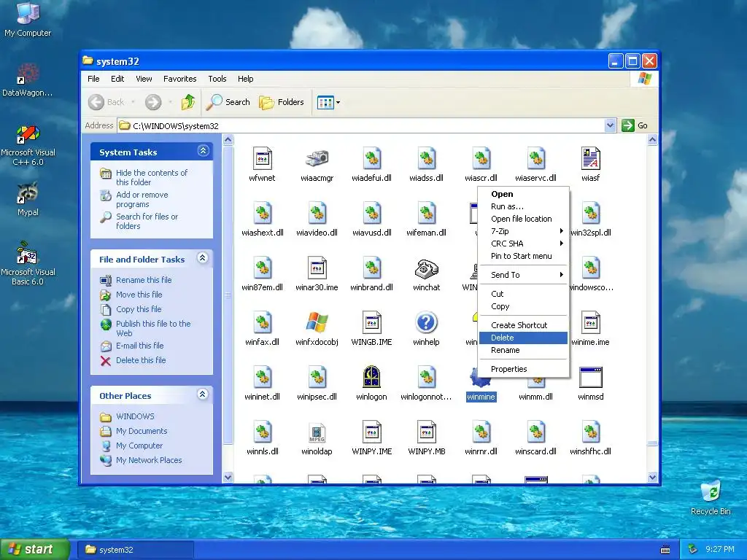Expand the CRC SHA submenu
The width and height of the screenshot is (747, 560).
click(523, 244)
